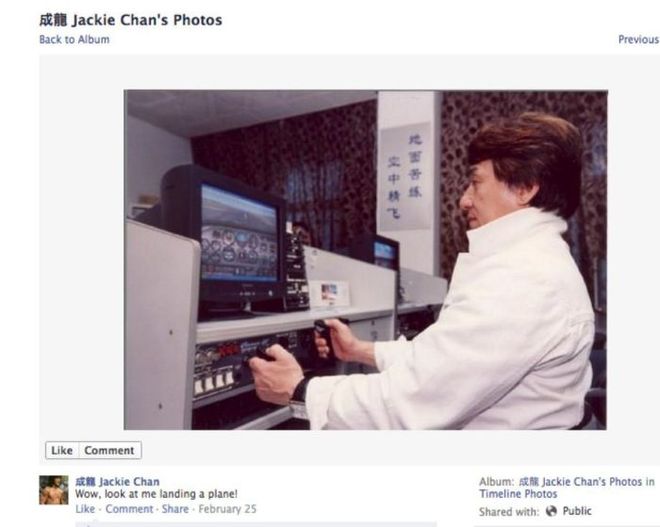Viewport: 660px width, 527px height.
Task: Click the Public audience label
Action: coord(577,511)
